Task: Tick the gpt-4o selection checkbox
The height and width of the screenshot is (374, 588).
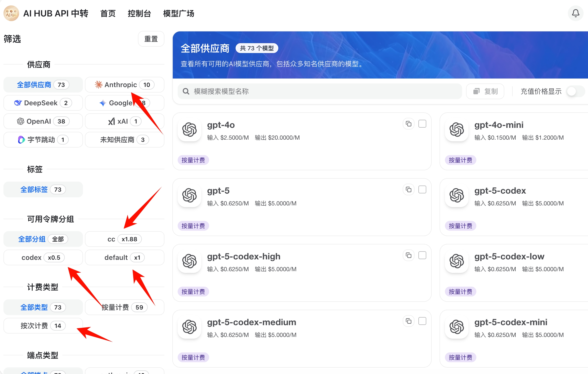Action: pyautogui.click(x=422, y=124)
